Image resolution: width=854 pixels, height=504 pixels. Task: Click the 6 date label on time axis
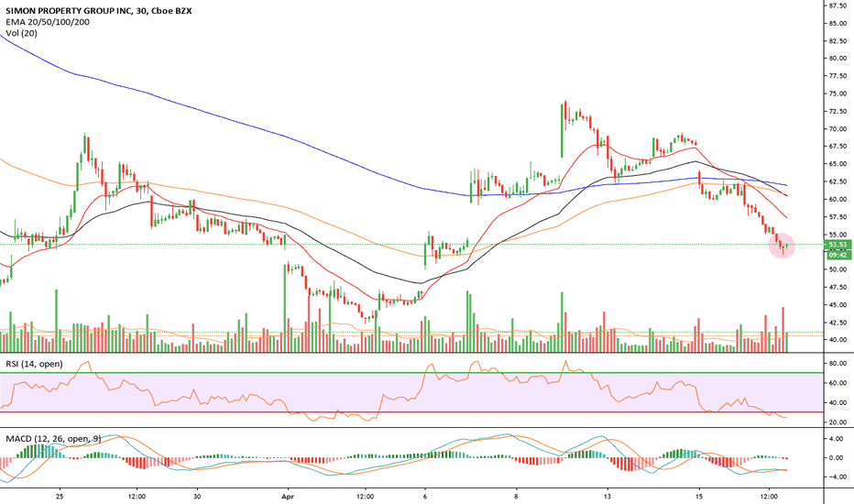click(425, 497)
